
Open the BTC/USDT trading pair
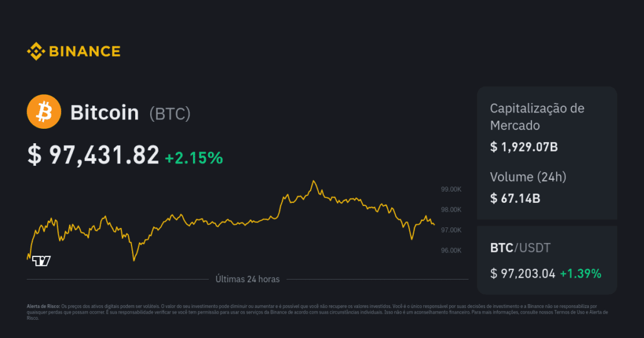(521, 248)
